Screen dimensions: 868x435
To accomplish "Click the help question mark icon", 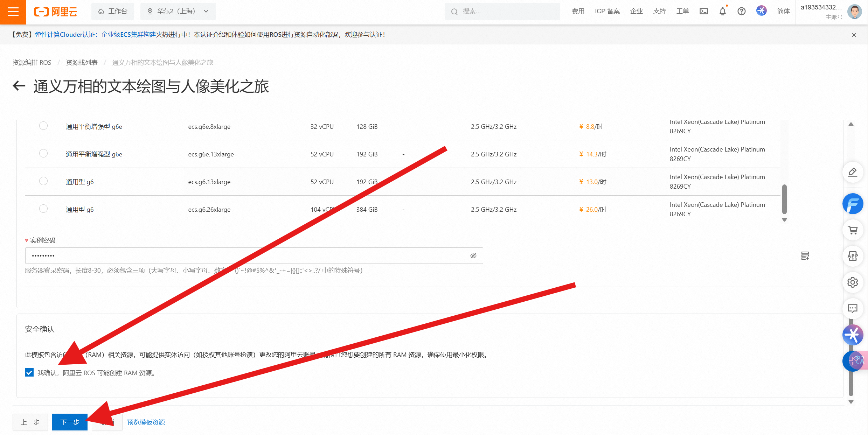I will point(741,12).
